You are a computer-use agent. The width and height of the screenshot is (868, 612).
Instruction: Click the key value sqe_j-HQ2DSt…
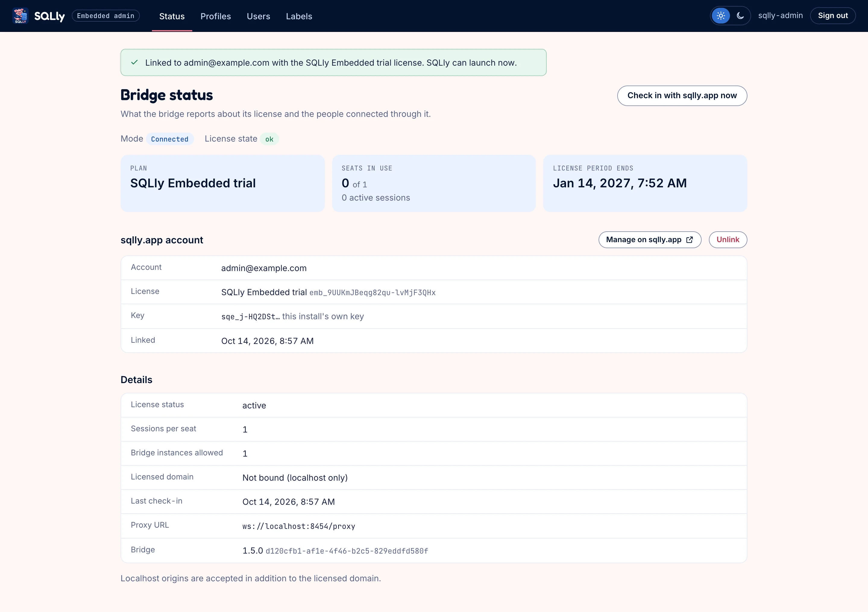click(250, 317)
